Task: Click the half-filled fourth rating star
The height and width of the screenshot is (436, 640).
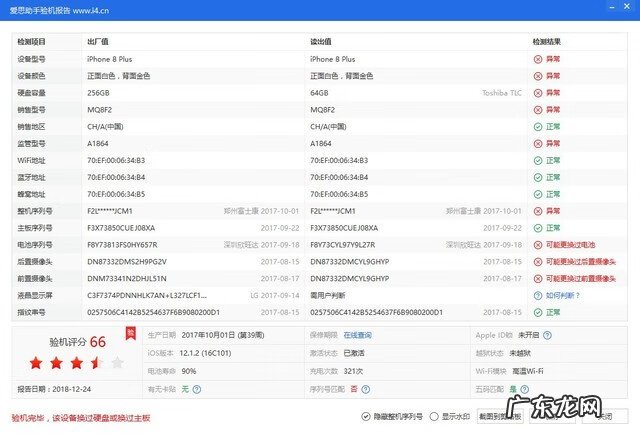Action: 97,363
